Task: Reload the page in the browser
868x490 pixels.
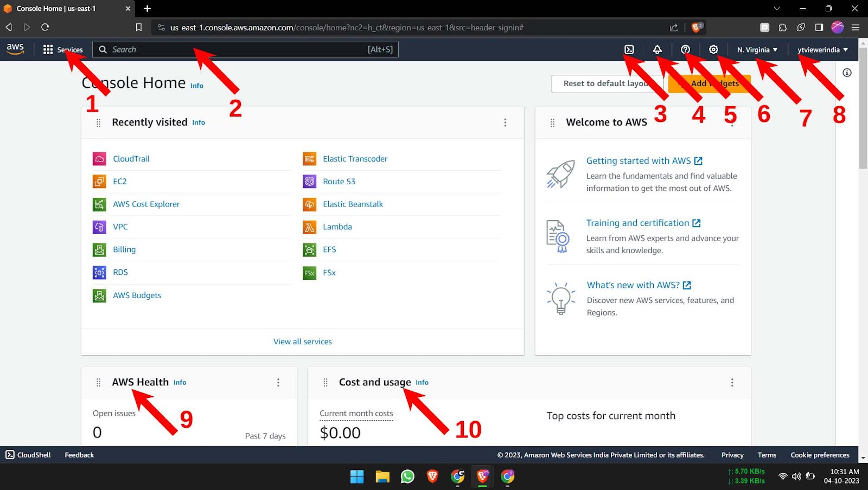Action: tap(45, 27)
